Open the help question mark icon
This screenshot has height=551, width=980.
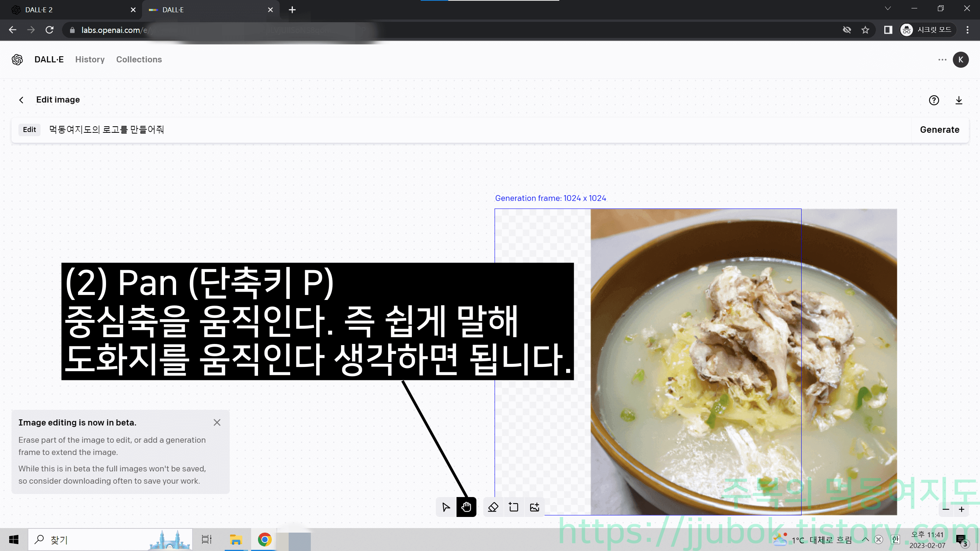[x=934, y=100]
